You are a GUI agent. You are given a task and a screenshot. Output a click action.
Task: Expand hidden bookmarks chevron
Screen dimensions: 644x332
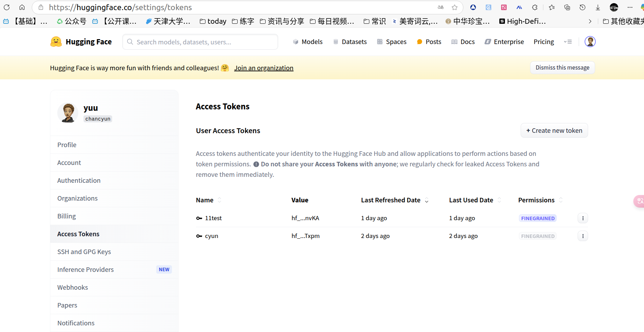pyautogui.click(x=590, y=21)
